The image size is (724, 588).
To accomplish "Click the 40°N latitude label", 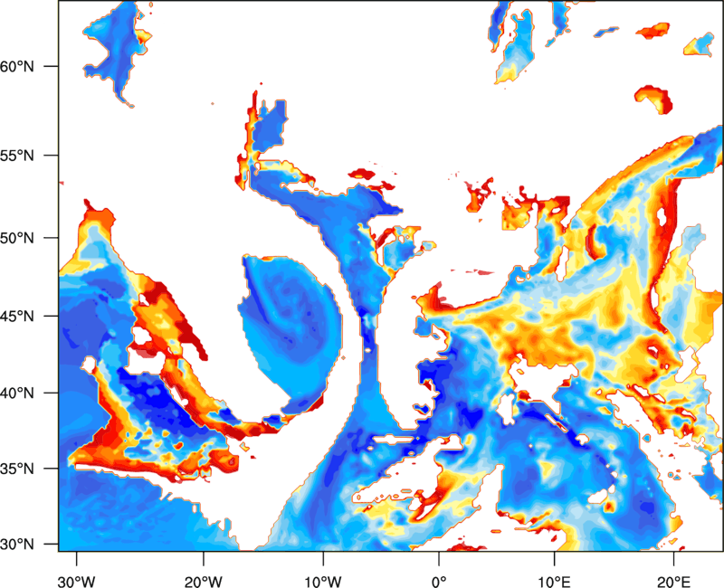I will (17, 394).
